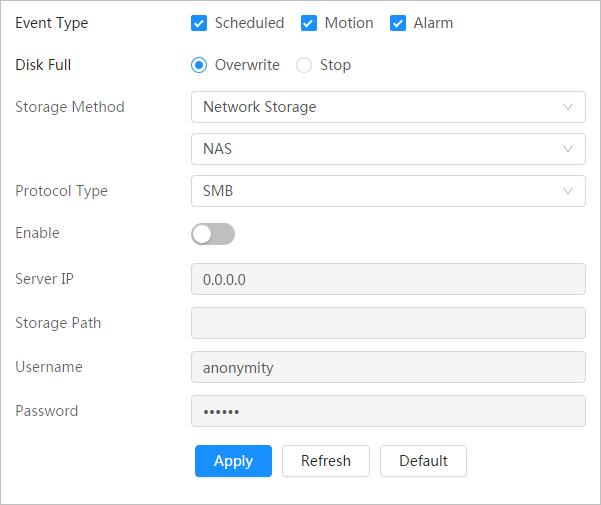The image size is (601, 505).
Task: Restore settings with the Default button
Action: [423, 461]
